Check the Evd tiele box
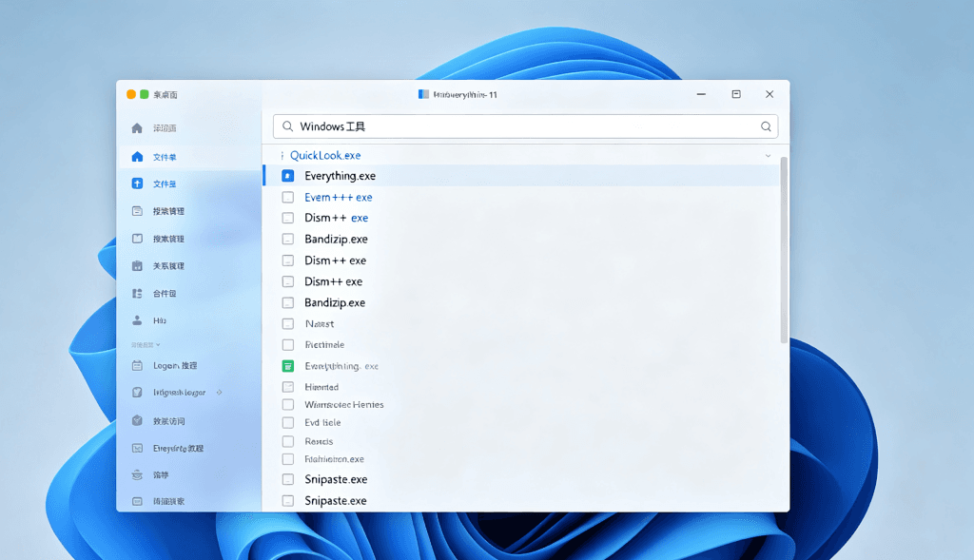The width and height of the screenshot is (974, 560). (x=287, y=423)
